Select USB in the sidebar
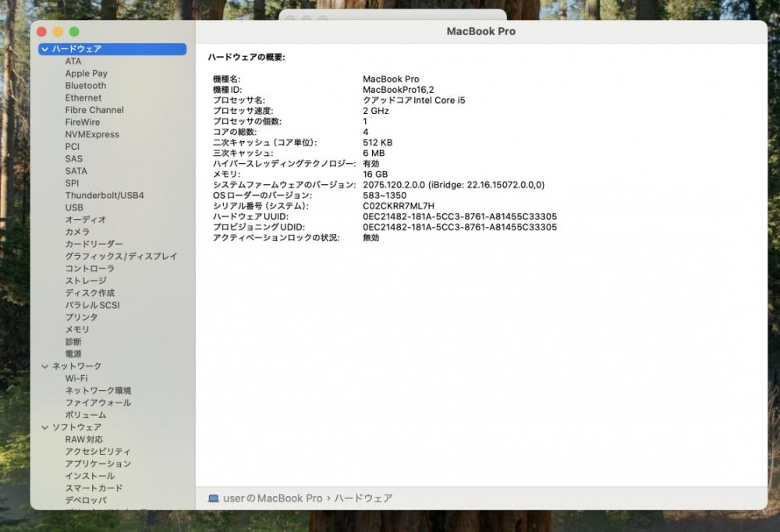 point(74,207)
